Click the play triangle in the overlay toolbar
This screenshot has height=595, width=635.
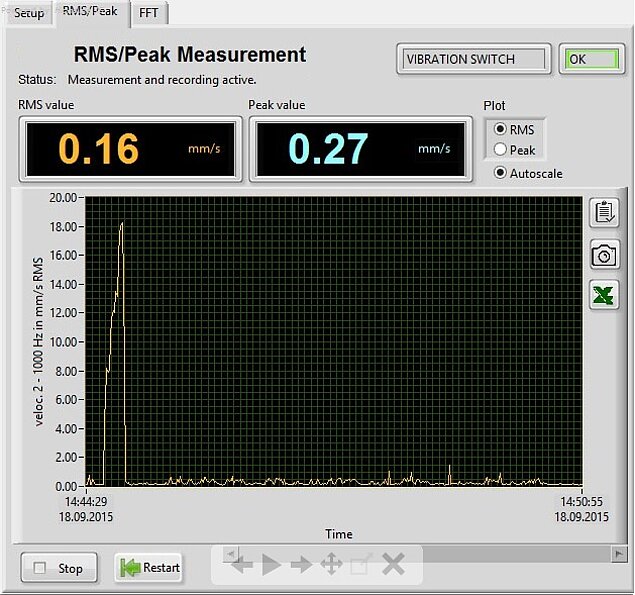click(271, 565)
